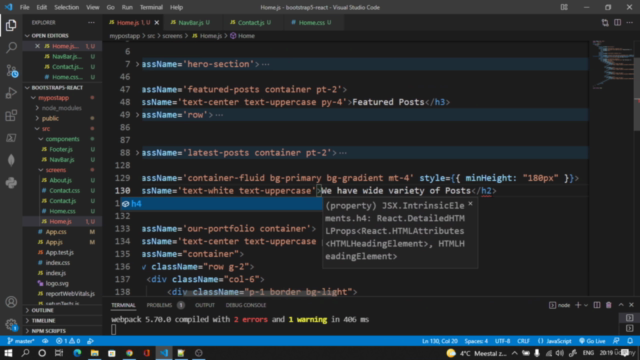Screen dimensions: 640x360
Task: Open launch profile dropdown next to new terminal
Action: 586,305
